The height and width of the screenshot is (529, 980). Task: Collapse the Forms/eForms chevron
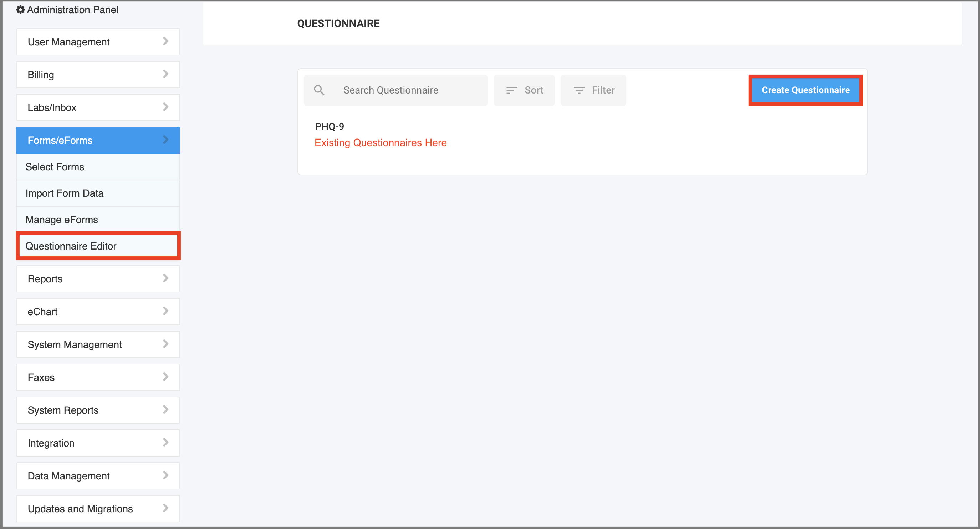[x=165, y=140]
